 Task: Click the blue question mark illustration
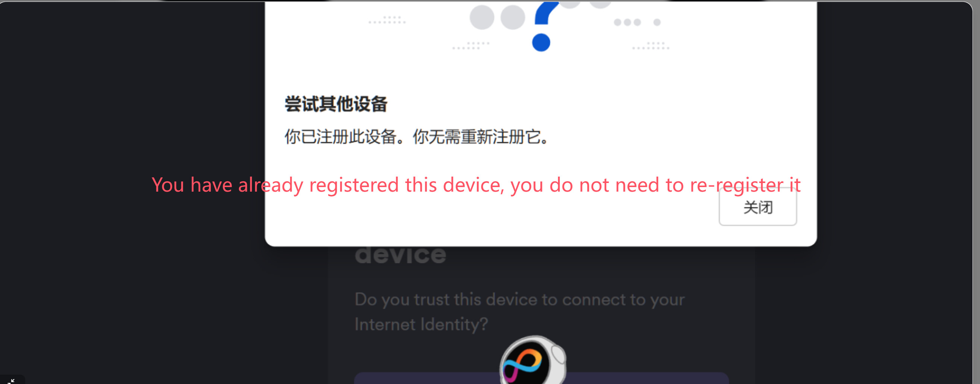tap(546, 13)
